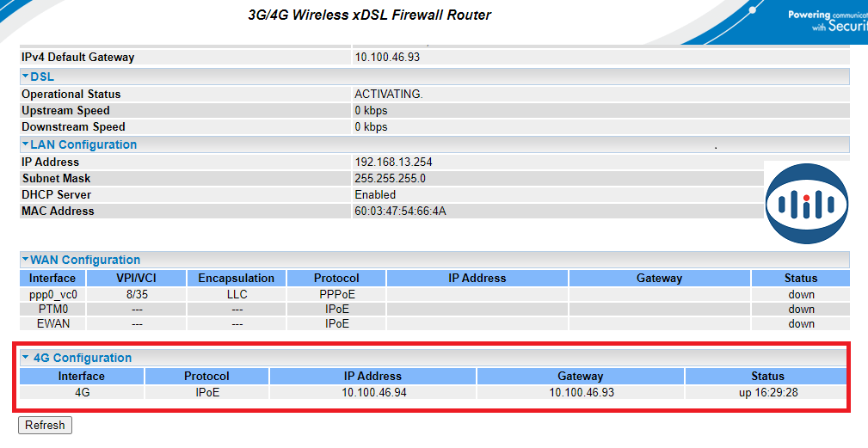
Task: Click the PTM0 interface row
Action: click(52, 309)
